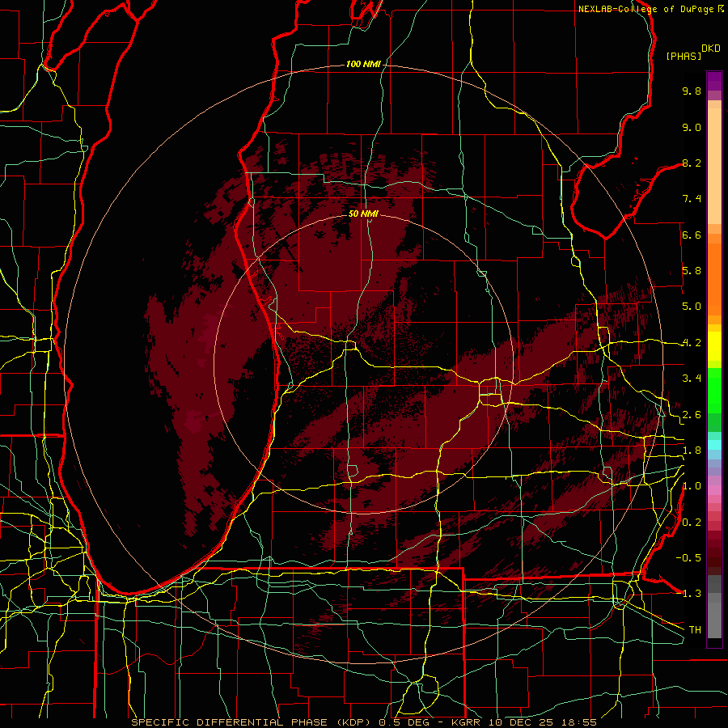This screenshot has height=728, width=728.
Task: Click the 100 NMI range ring label
Action: point(363,64)
